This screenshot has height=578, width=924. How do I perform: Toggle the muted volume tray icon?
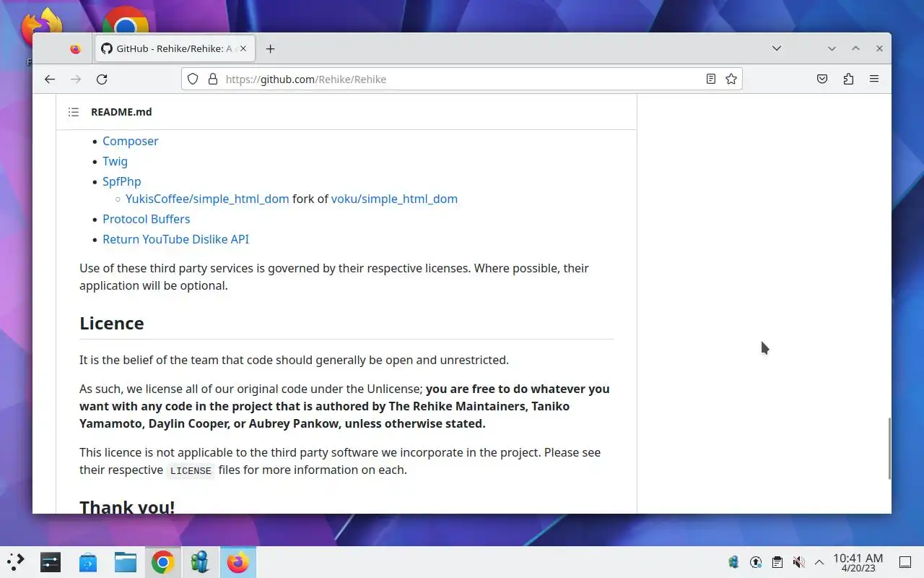click(x=798, y=561)
